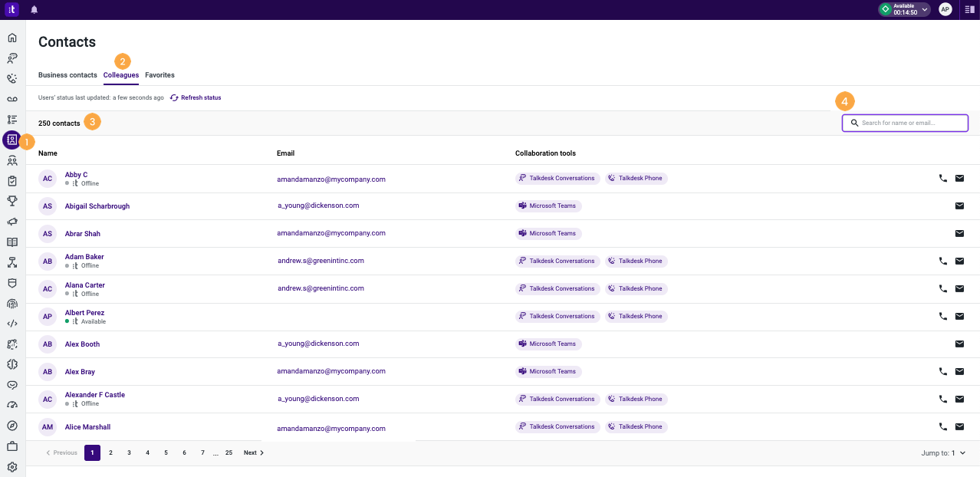Select the highlighted Contacts icon in the sidebar
Viewport: 980px width, 477px height.
pos(12,140)
